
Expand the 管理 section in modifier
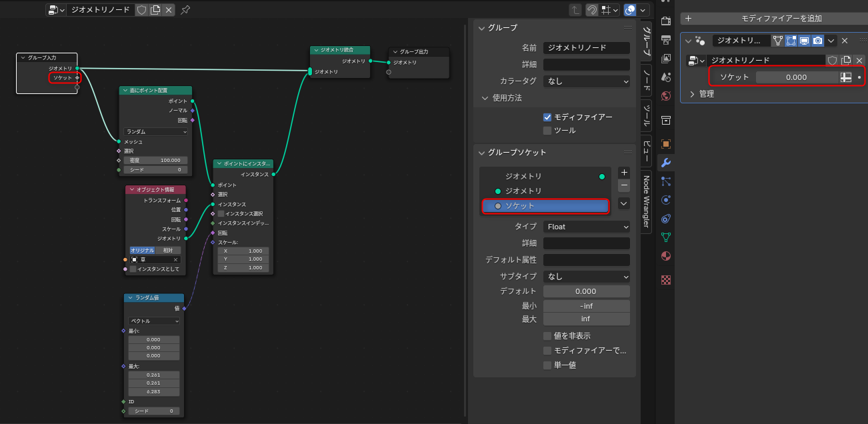tap(693, 94)
